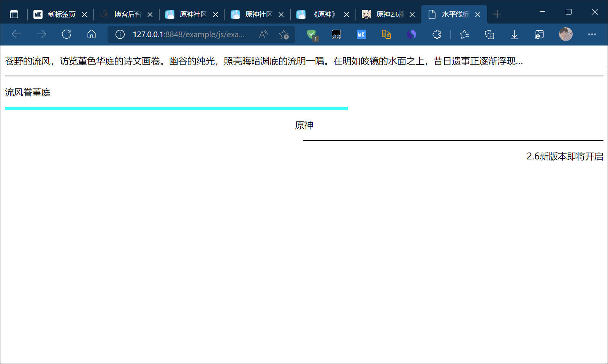The height and width of the screenshot is (364, 608).
Task: Switch to the 原神2.6版 tab
Action: [x=388, y=14]
